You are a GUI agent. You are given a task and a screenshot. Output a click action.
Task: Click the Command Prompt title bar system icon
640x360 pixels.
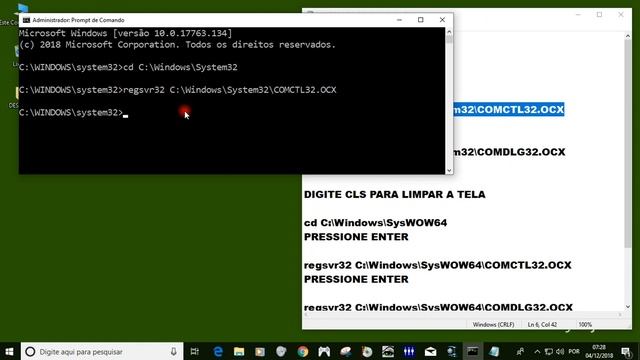27,20
